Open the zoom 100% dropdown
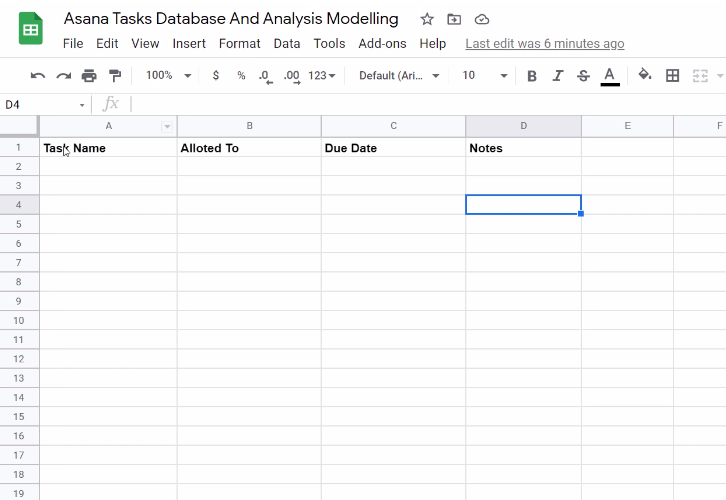The width and height of the screenshot is (726, 500). [x=169, y=75]
